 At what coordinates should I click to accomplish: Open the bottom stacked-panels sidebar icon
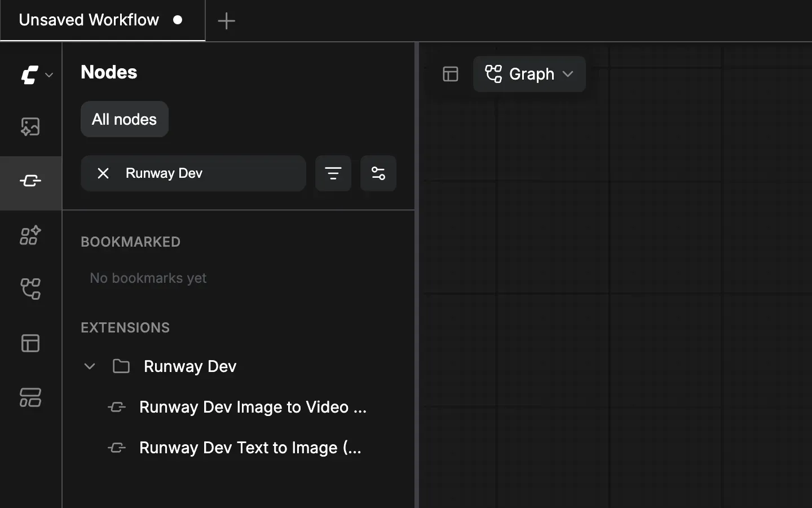point(30,397)
